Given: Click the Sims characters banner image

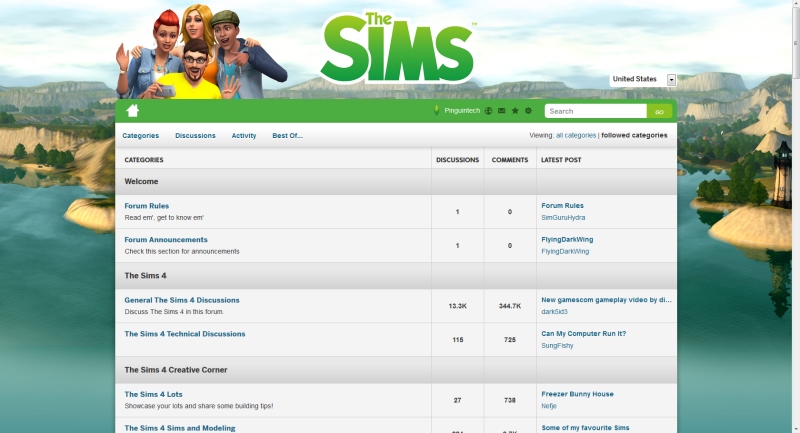Looking at the screenshot, I should point(201,52).
